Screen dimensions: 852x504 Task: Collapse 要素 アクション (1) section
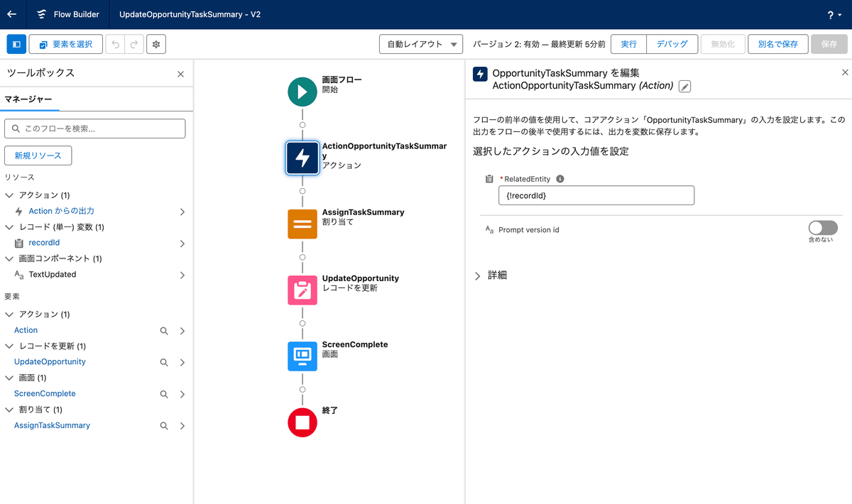click(9, 314)
